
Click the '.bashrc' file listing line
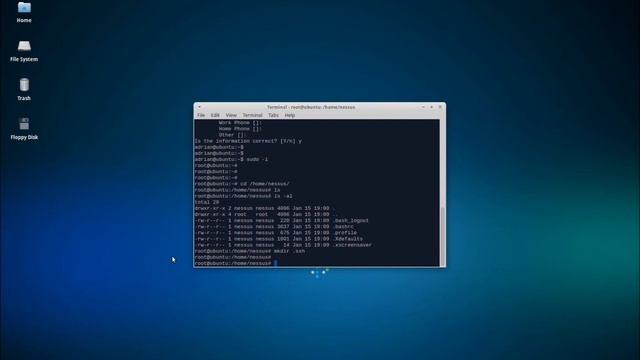point(274,227)
